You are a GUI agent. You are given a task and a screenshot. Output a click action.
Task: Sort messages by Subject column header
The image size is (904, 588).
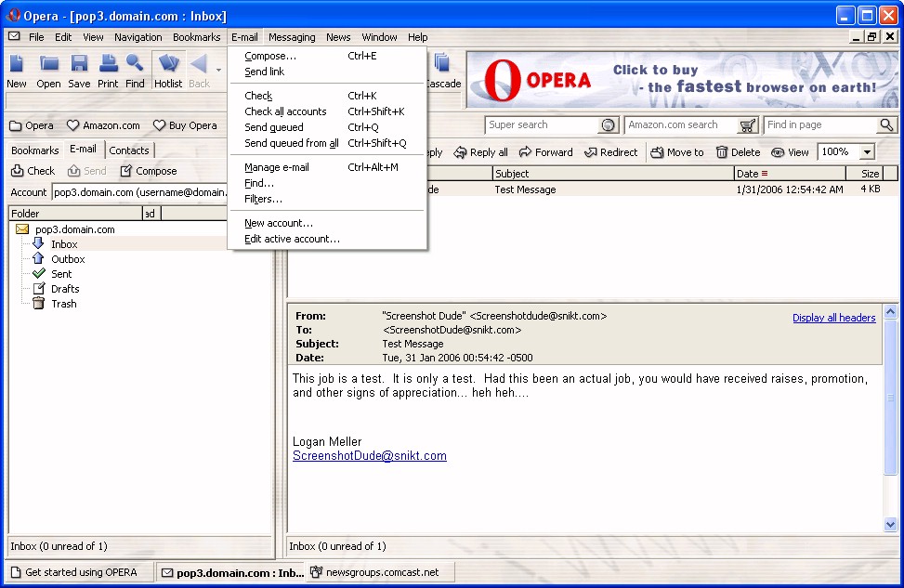point(613,174)
